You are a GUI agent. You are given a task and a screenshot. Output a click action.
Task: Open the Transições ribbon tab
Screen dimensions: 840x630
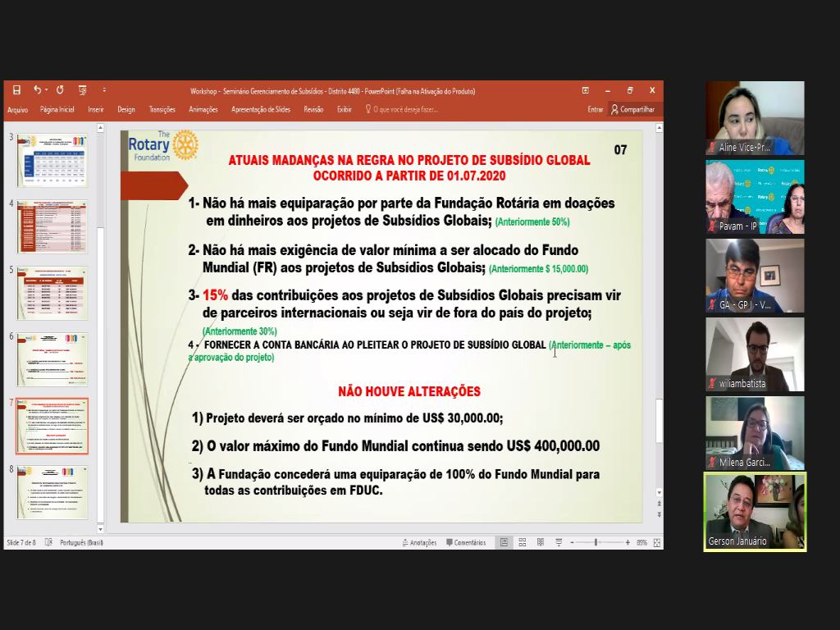(162, 109)
